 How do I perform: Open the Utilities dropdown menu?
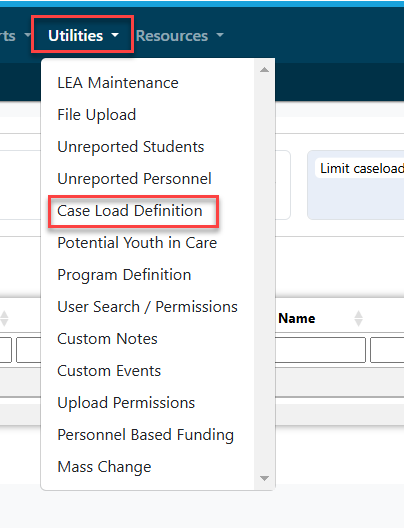point(83,35)
